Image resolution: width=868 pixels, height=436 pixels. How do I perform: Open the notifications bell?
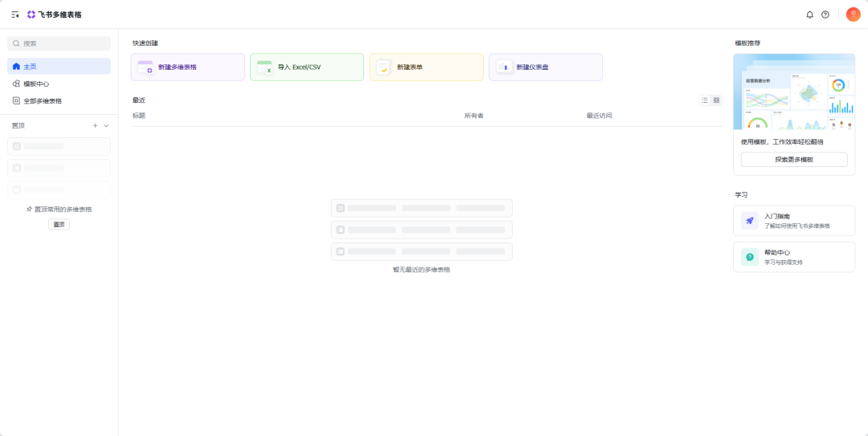pyautogui.click(x=809, y=14)
